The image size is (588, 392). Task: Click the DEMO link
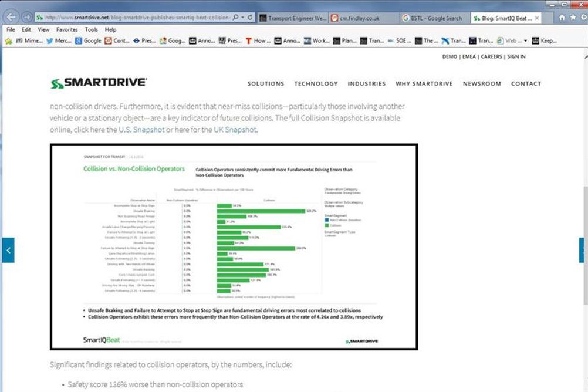click(x=450, y=57)
